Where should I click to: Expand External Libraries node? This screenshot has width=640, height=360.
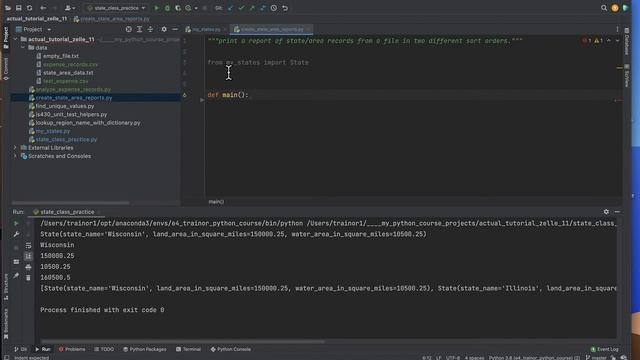click(16, 148)
